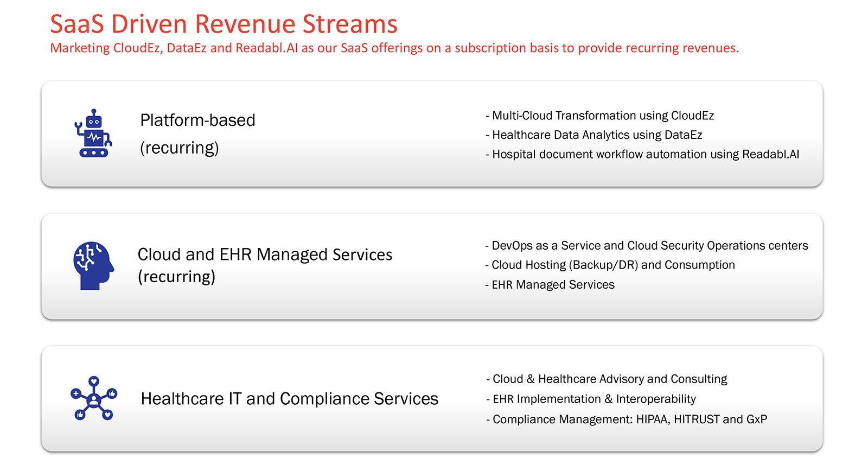
Task: Click the healthcare network hub icon
Action: point(94,398)
